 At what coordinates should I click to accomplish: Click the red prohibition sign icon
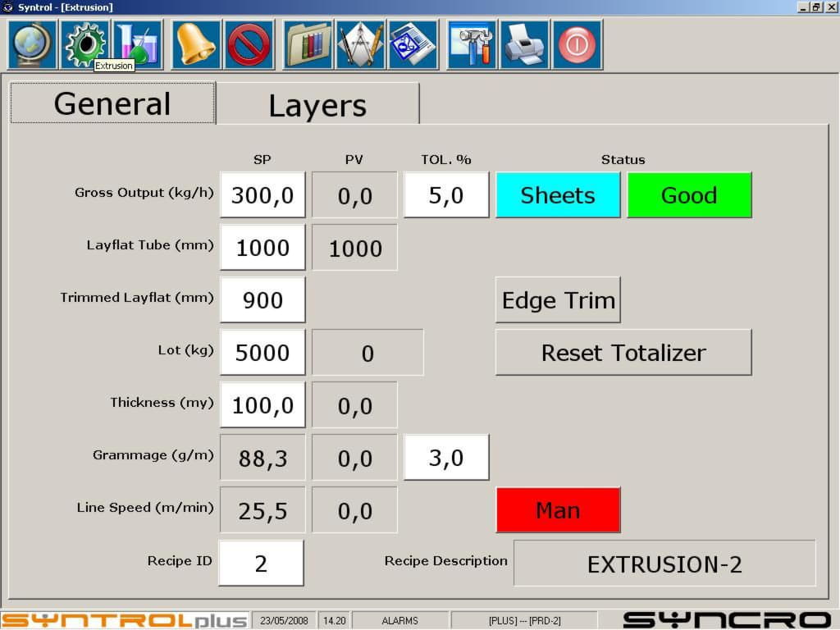click(x=249, y=44)
